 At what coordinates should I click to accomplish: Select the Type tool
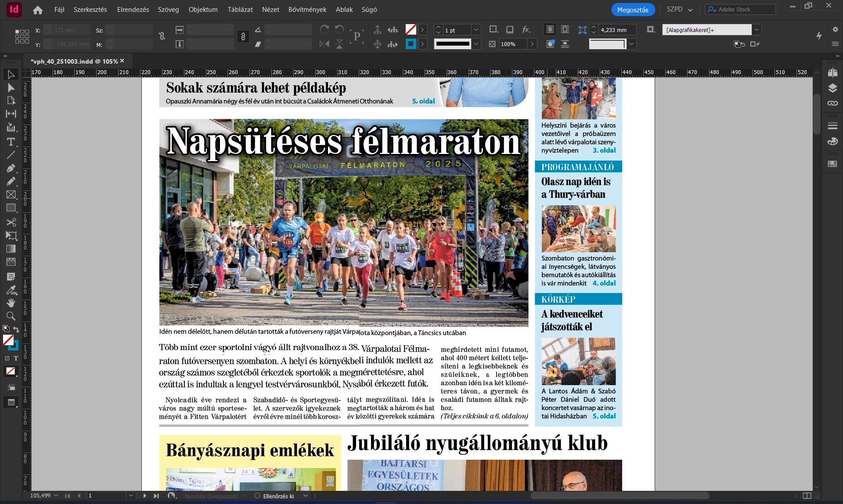pos(11,142)
